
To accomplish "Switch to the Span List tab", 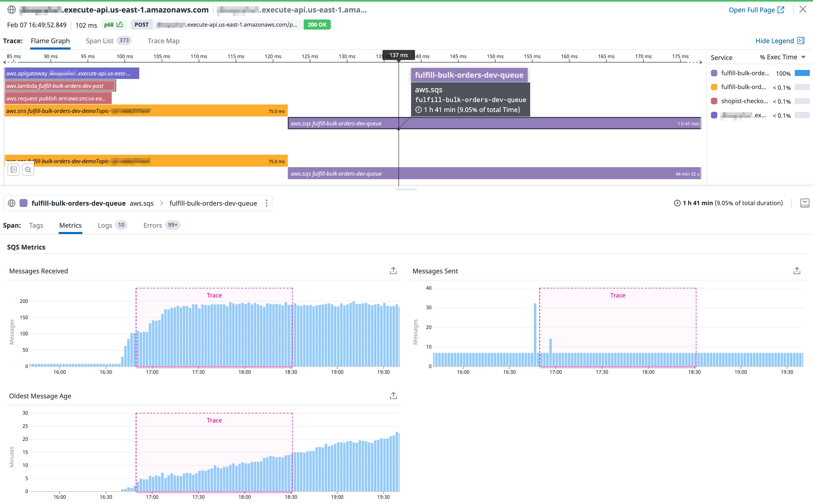I will tap(100, 41).
